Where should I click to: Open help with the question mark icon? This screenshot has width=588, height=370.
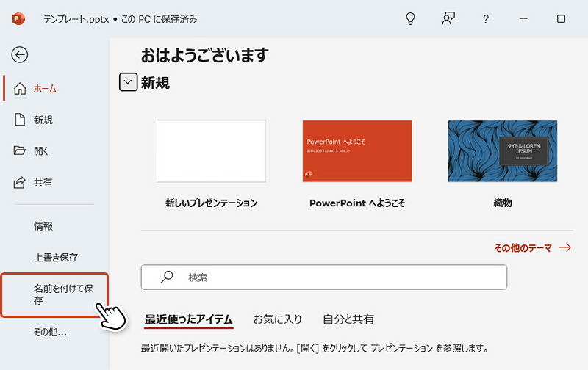point(486,19)
